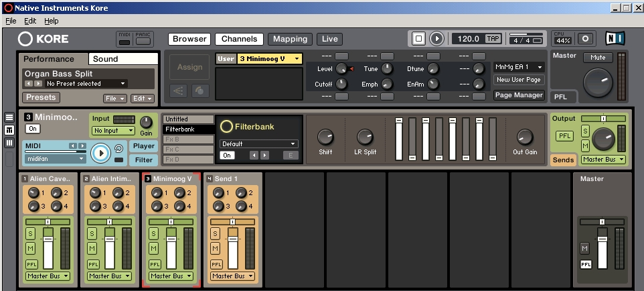Open the midifan MIDI file dropdown
The image size is (644, 291).
(x=56, y=158)
